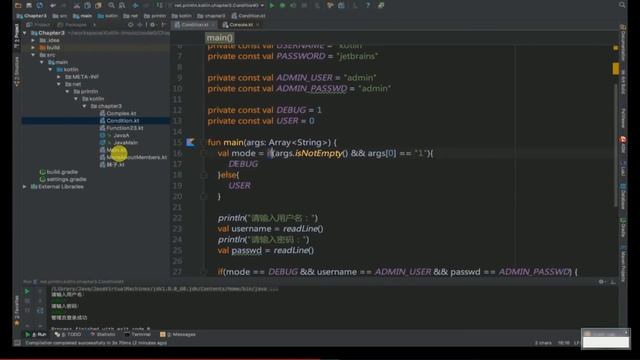Open the Project side tab on left edge
The image size is (640, 360).
pyautogui.click(x=17, y=36)
